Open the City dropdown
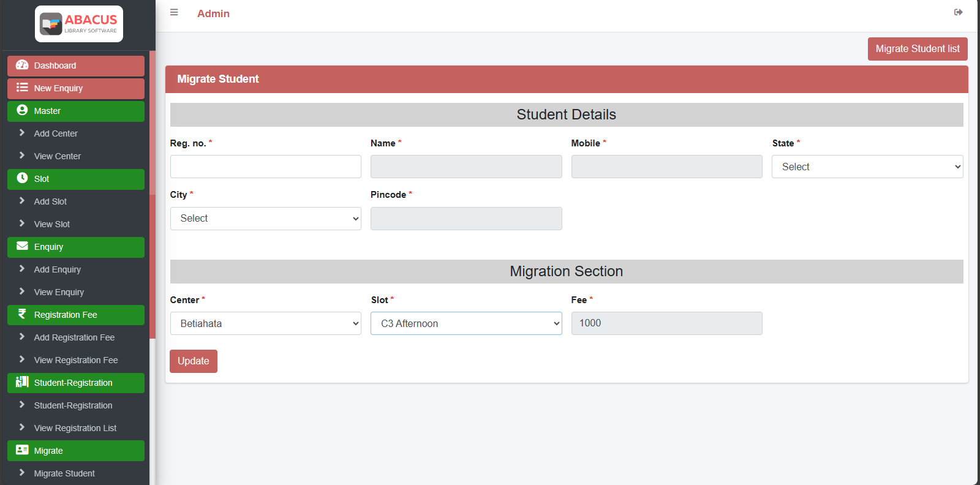Screen dimensions: 980x485 [266, 219]
